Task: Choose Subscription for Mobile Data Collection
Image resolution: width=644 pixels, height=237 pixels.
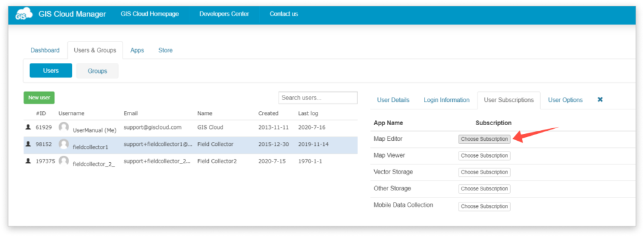Action: point(484,206)
